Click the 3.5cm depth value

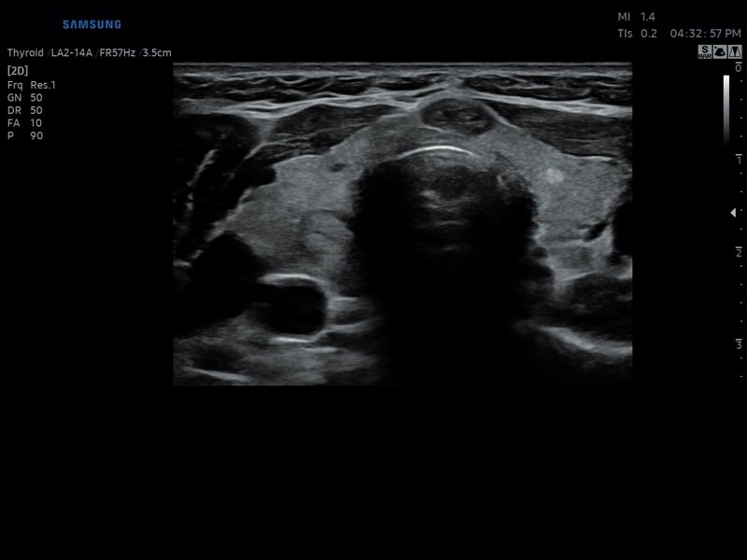(x=156, y=53)
